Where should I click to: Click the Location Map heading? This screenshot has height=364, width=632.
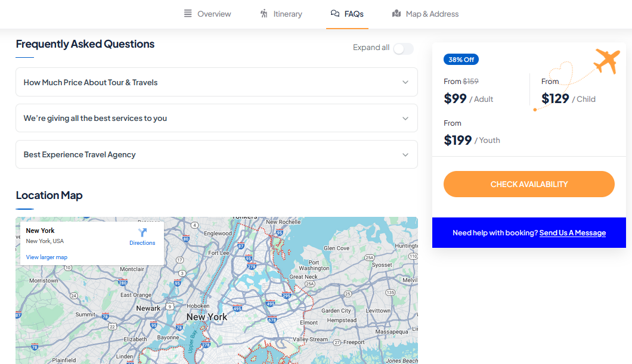49,195
